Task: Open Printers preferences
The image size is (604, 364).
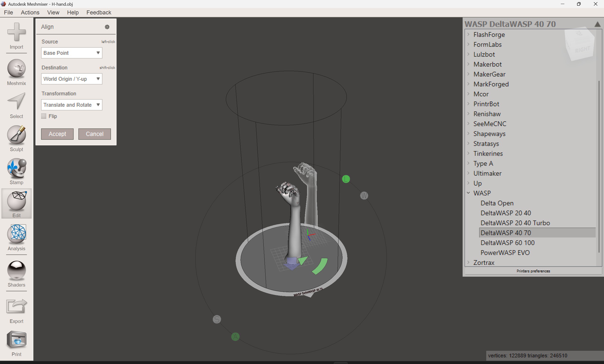Action: (x=533, y=271)
